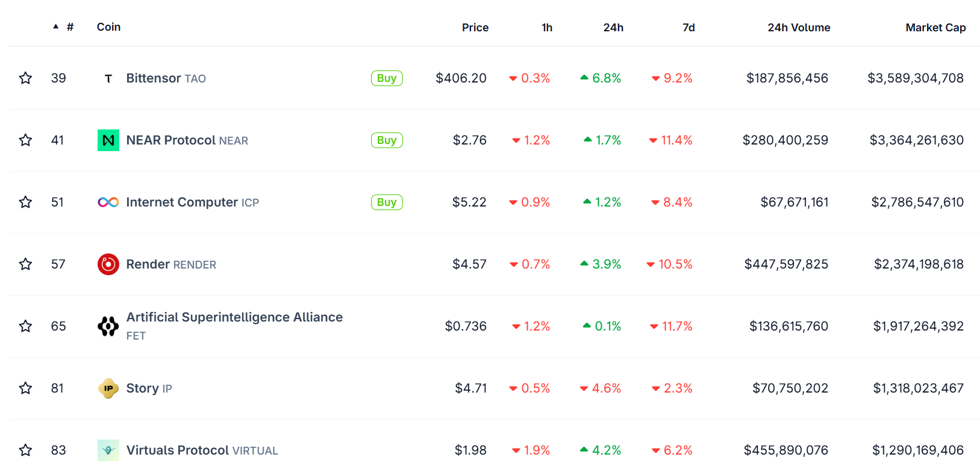Sort the table by Market Cap
The width and height of the screenshot is (980, 463).
(935, 28)
